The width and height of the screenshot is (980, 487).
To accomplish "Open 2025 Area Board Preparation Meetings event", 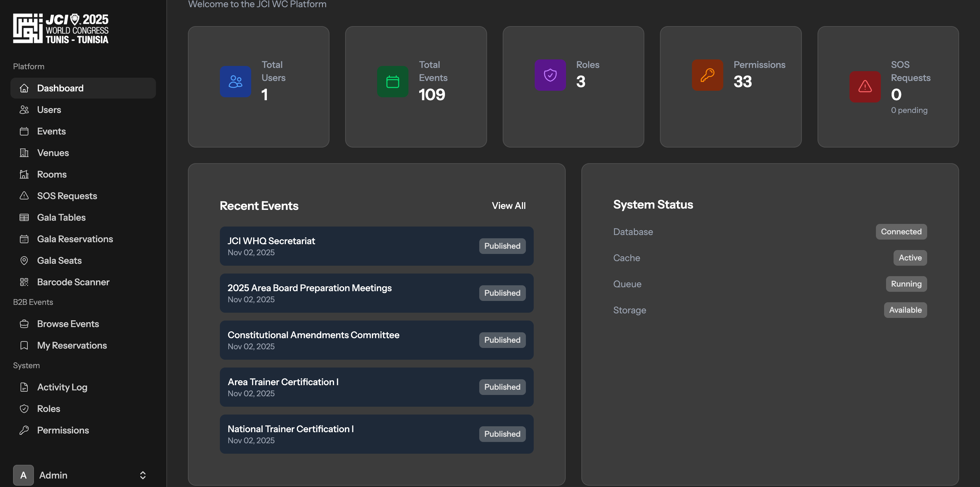I will coord(376,293).
